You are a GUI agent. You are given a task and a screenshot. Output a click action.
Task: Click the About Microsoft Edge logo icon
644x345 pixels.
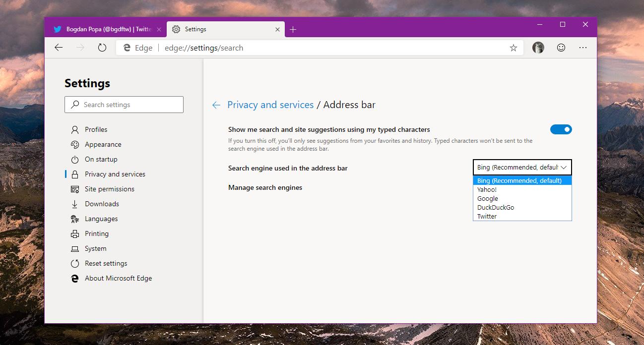[75, 279]
